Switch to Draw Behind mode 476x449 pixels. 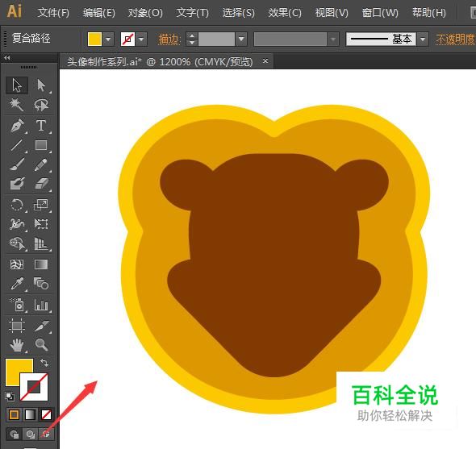(x=30, y=434)
